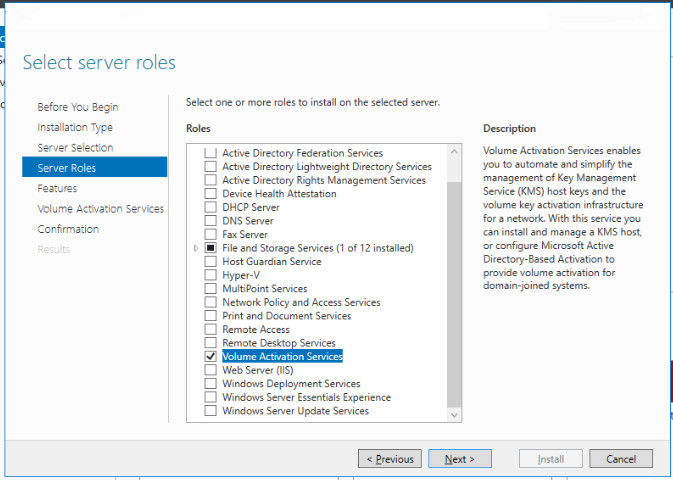Screen dimensions: 673x480
Task: Check Windows Server Update Services box
Action: pyautogui.click(x=210, y=410)
